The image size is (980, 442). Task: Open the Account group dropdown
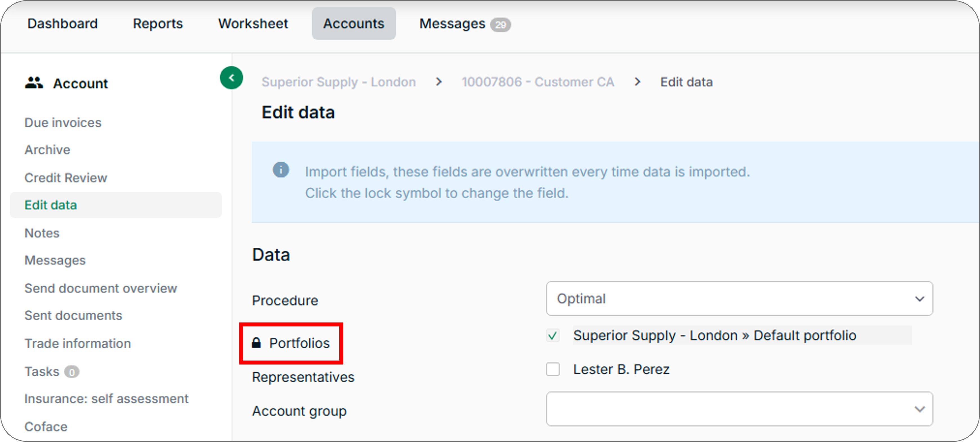pyautogui.click(x=739, y=409)
